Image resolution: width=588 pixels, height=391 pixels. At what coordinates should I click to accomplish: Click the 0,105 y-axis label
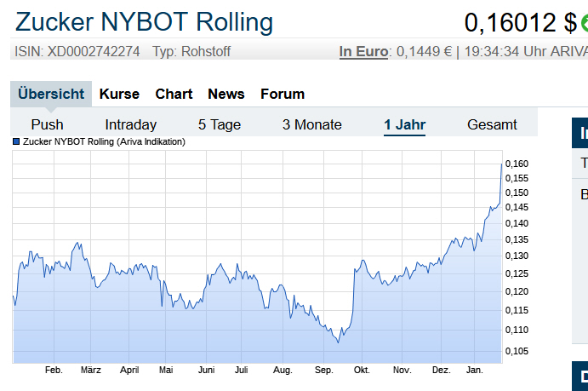517,351
